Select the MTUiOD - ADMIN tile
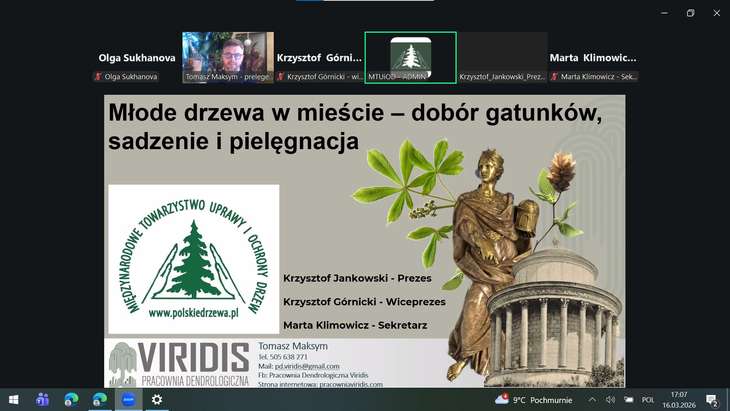The height and width of the screenshot is (411, 730). tap(410, 58)
